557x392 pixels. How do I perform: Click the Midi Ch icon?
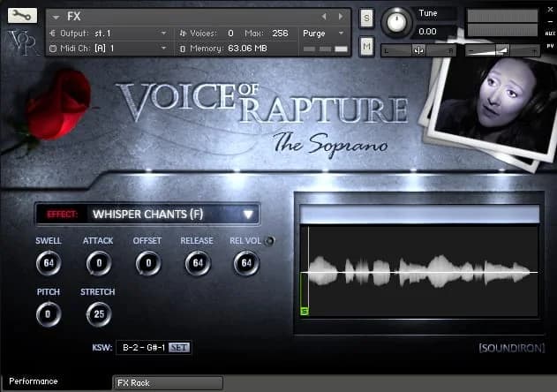[53, 49]
